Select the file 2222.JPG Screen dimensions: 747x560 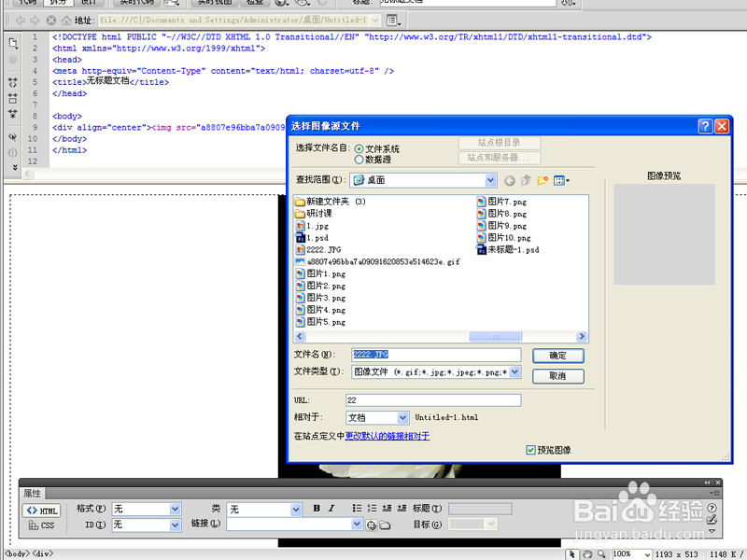click(318, 249)
